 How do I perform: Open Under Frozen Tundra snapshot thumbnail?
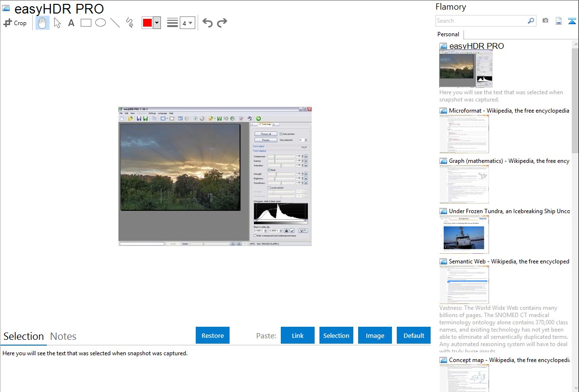[464, 234]
